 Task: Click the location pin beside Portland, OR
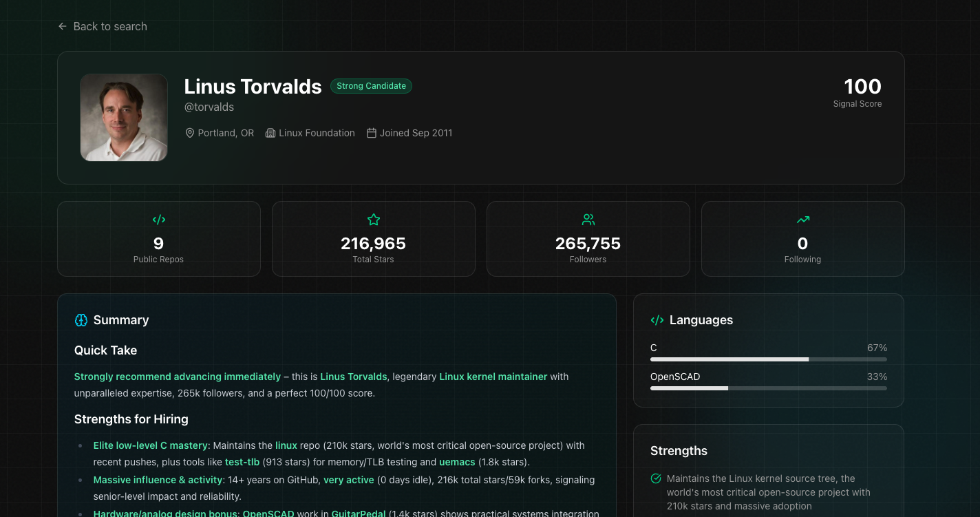pyautogui.click(x=190, y=132)
